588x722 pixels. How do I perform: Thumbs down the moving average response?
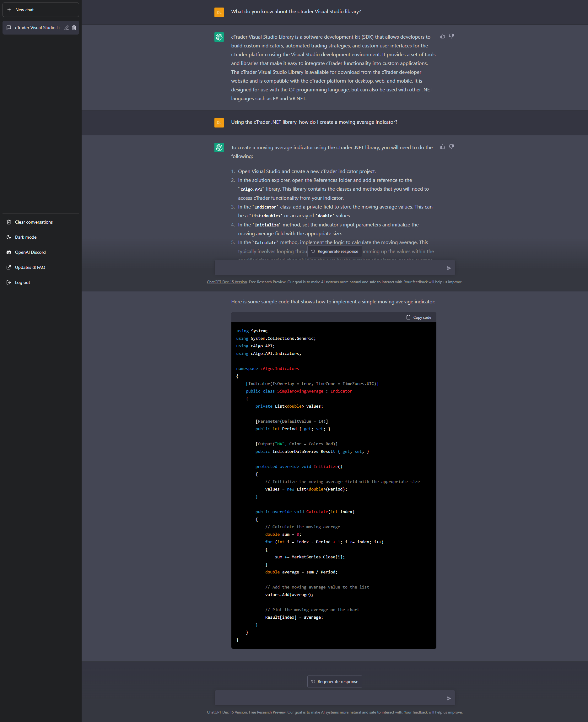pyautogui.click(x=451, y=147)
